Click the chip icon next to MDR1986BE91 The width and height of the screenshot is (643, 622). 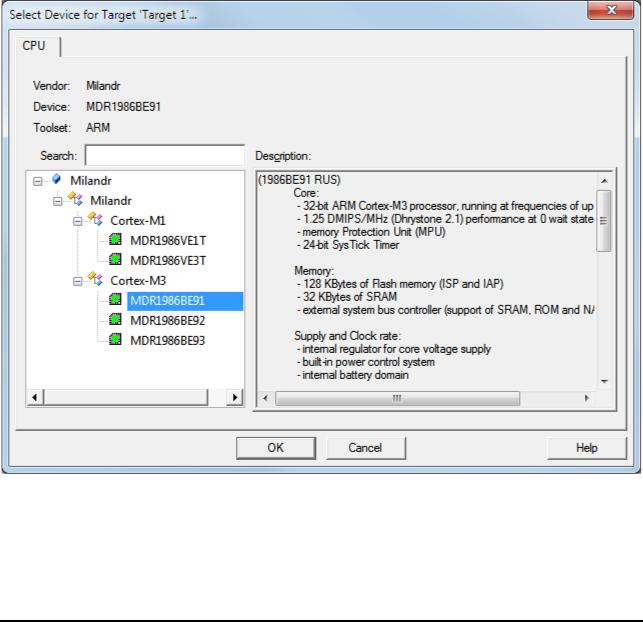click(115, 300)
